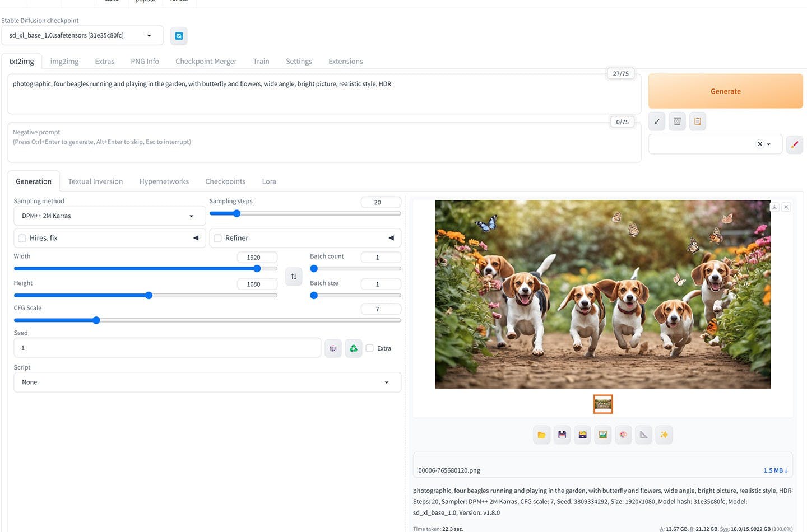Expand the Stable Diffusion checkpoint dropdown

pos(82,35)
